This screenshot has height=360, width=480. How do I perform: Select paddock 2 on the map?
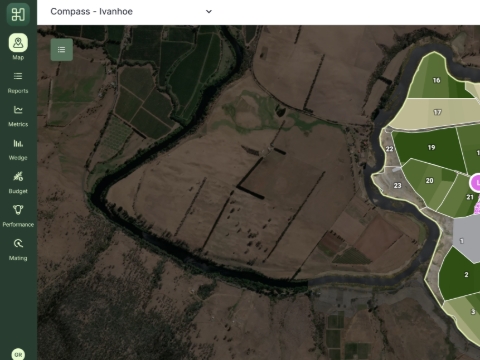pyautogui.click(x=466, y=275)
